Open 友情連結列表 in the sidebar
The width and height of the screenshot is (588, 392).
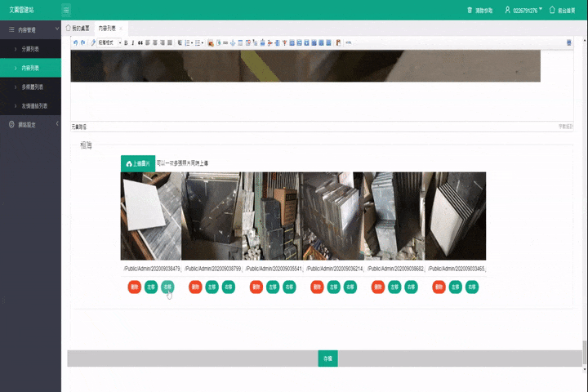[x=30, y=106]
